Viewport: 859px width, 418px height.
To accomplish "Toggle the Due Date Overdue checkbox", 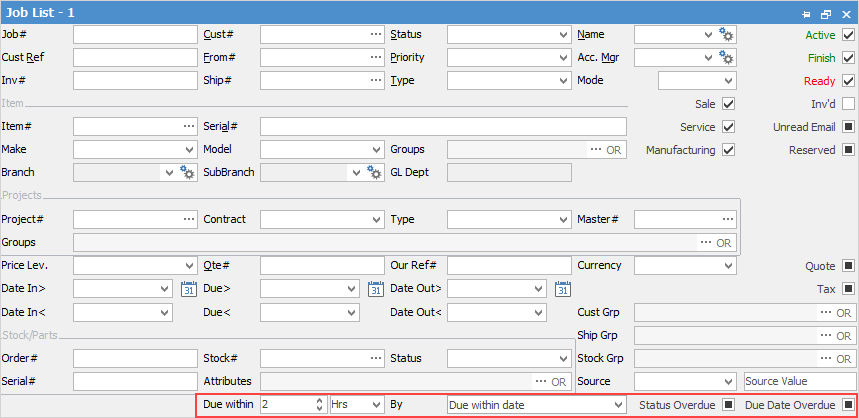I will click(848, 405).
